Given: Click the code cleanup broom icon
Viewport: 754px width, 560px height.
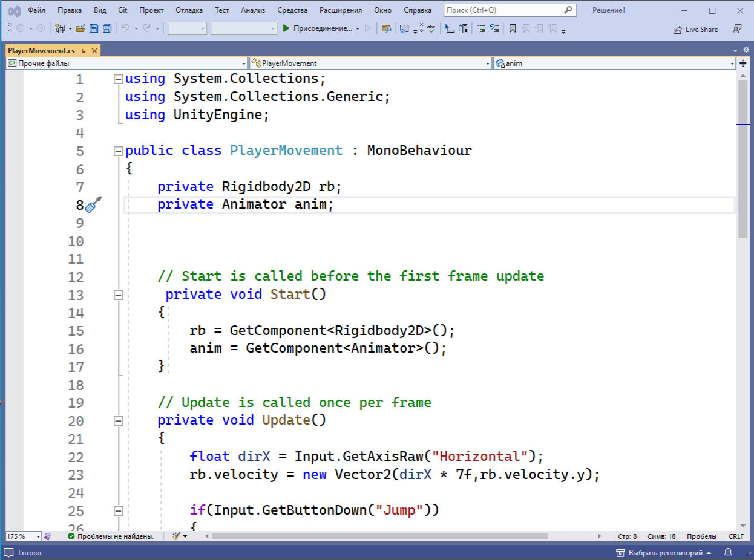Looking at the screenshot, I should click(x=176, y=536).
